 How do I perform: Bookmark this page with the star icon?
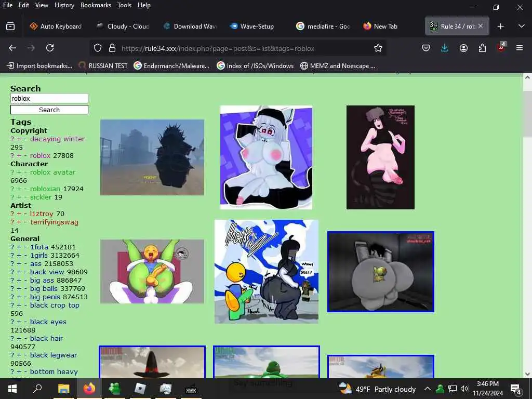pos(378,48)
